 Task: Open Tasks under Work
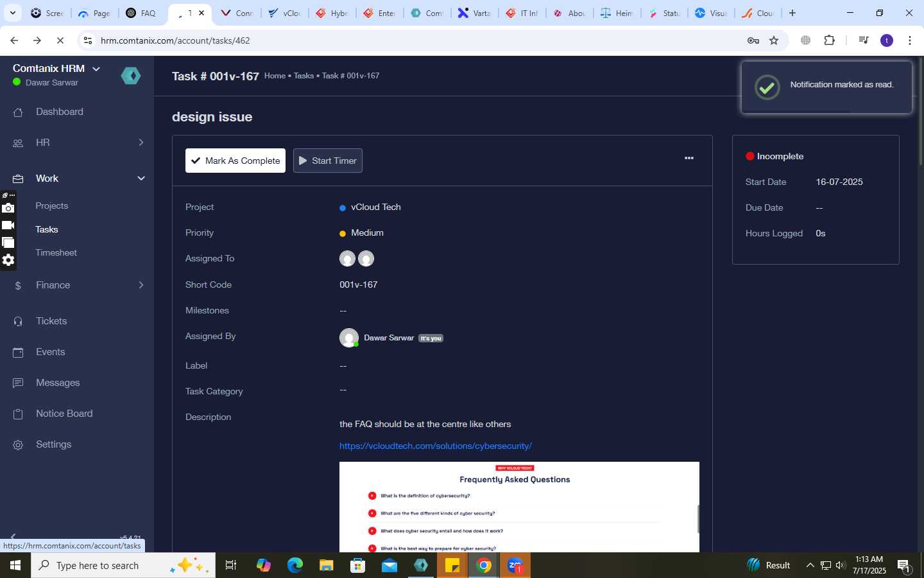[x=46, y=229]
